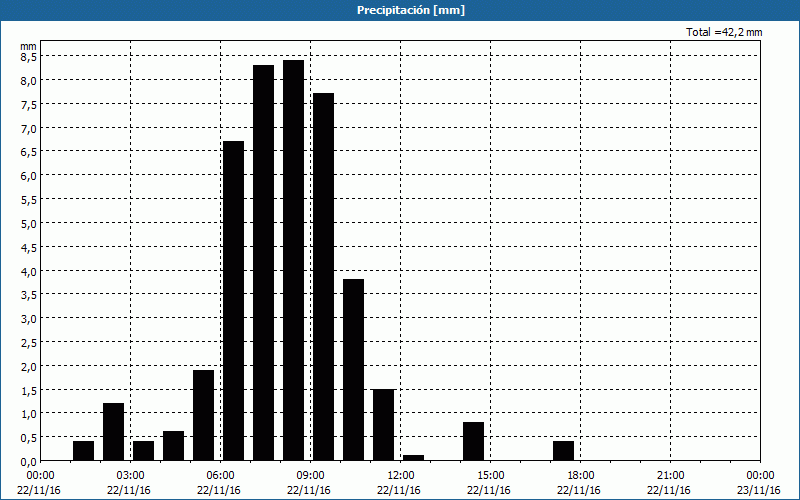Click the tiny 0,1 mm bar after 12:00
This screenshot has height=500, width=800.
point(413,458)
